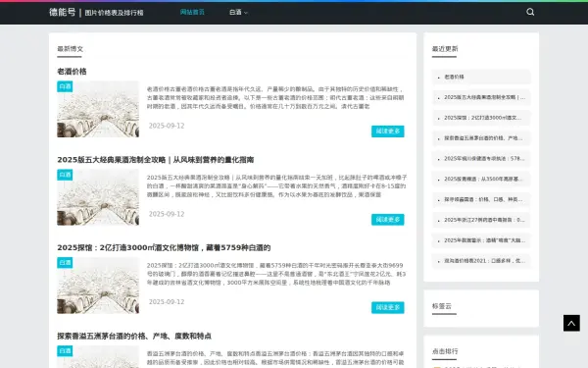Open the 探索香溢五洲茅台酒的价格 article title
588x368 pixels.
click(x=134, y=336)
